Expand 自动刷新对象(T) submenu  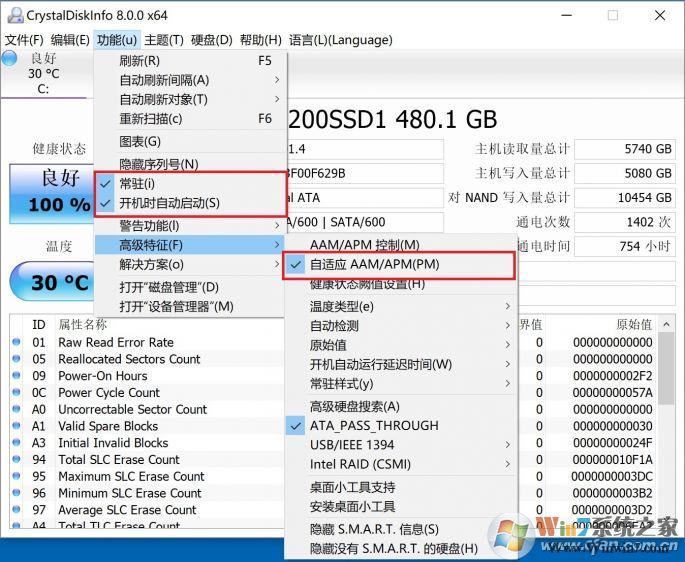(x=190, y=99)
